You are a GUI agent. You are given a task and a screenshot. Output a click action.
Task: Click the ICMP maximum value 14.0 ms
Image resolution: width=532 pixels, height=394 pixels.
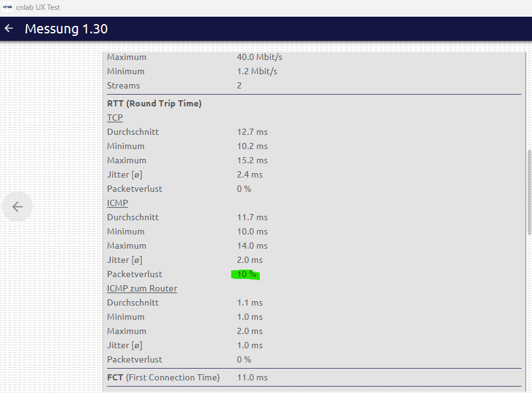(x=252, y=246)
